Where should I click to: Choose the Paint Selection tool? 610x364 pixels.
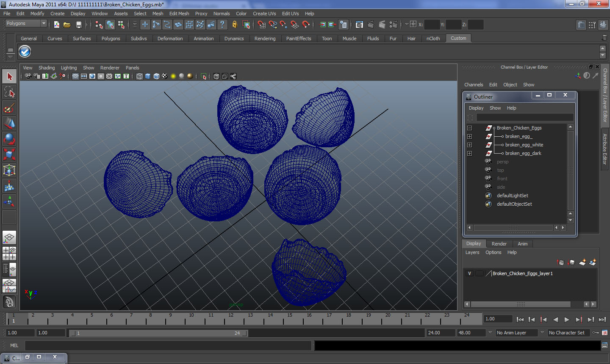click(9, 108)
